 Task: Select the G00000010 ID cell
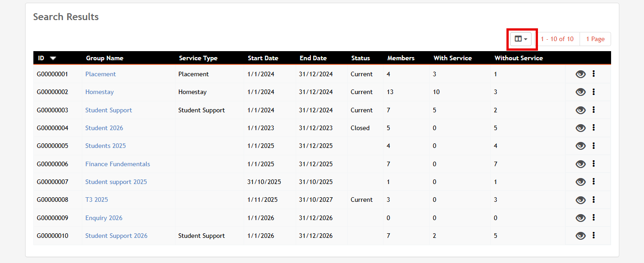point(53,236)
